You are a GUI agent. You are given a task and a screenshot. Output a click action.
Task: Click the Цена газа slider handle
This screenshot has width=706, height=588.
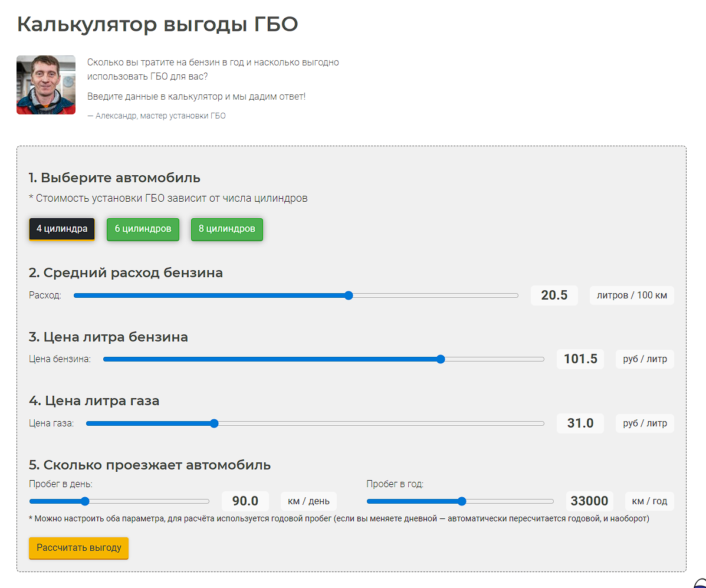(x=214, y=423)
